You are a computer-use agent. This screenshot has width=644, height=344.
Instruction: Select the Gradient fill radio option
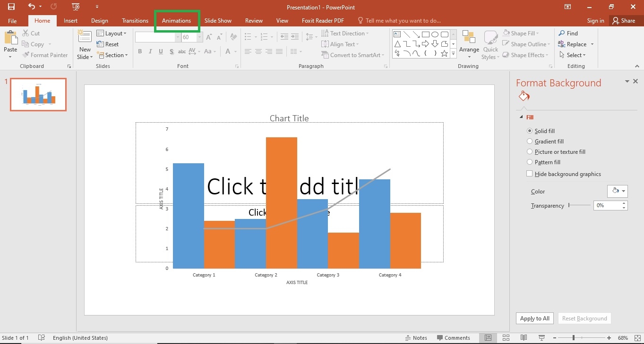(530, 142)
